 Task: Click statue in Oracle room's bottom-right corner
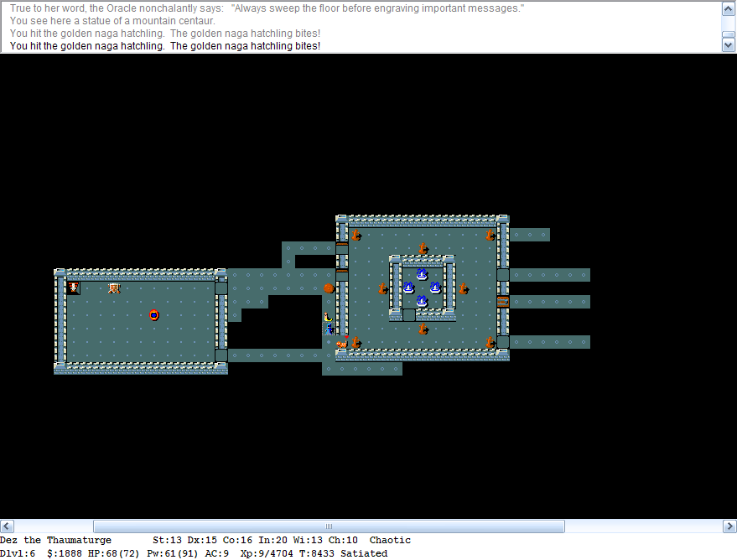click(490, 342)
